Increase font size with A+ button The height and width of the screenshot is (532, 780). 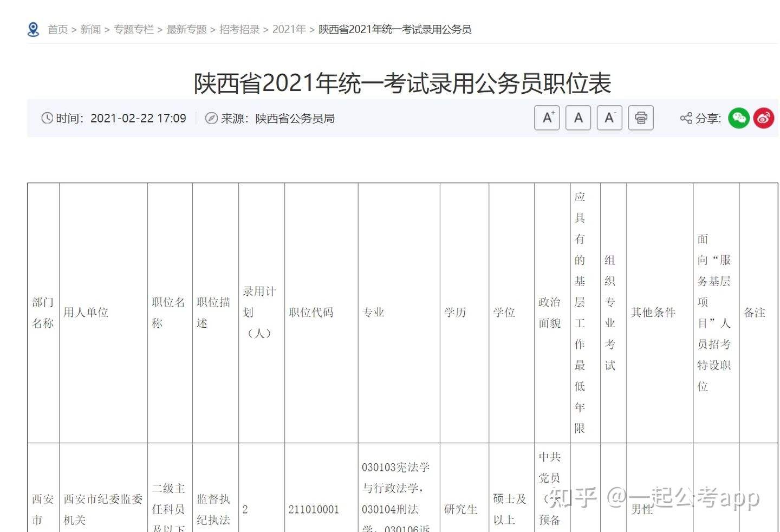click(x=547, y=118)
